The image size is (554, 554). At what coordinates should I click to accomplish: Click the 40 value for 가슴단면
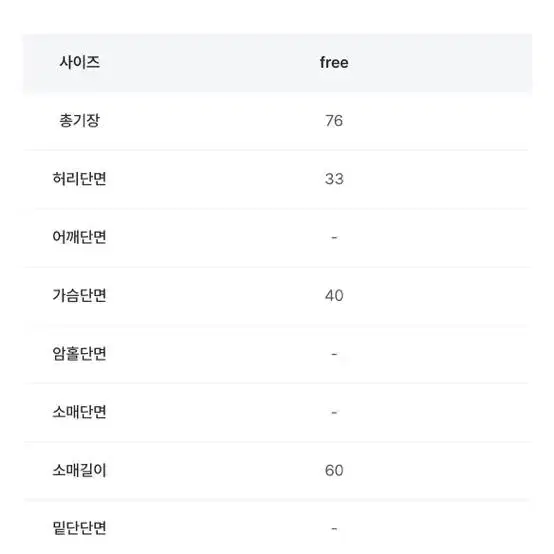pos(334,295)
